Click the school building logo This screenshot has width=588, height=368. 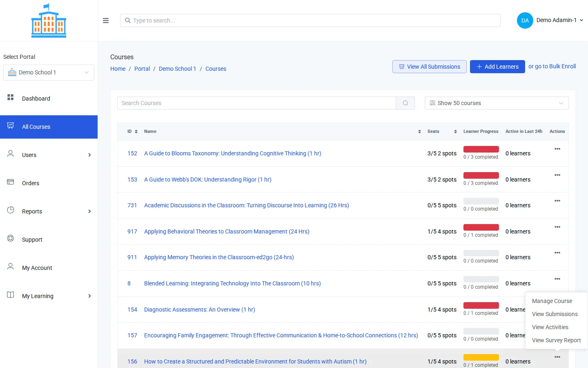pyautogui.click(x=49, y=20)
